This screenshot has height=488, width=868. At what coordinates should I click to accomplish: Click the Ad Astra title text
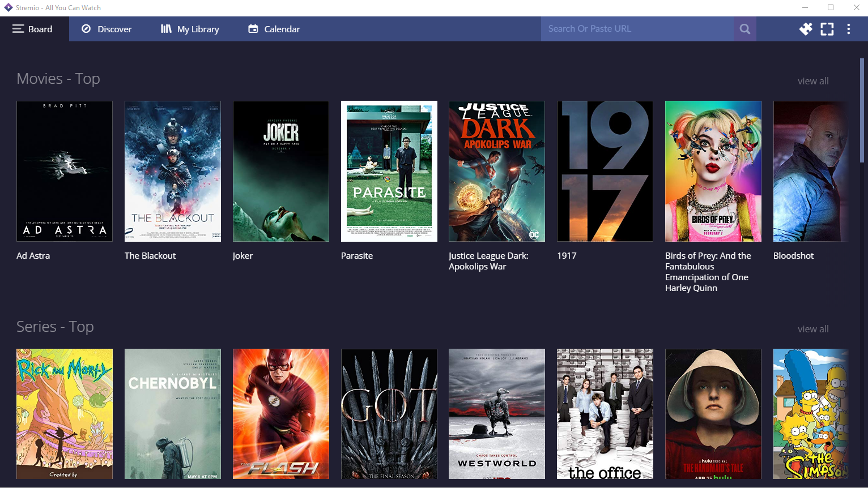(33, 256)
